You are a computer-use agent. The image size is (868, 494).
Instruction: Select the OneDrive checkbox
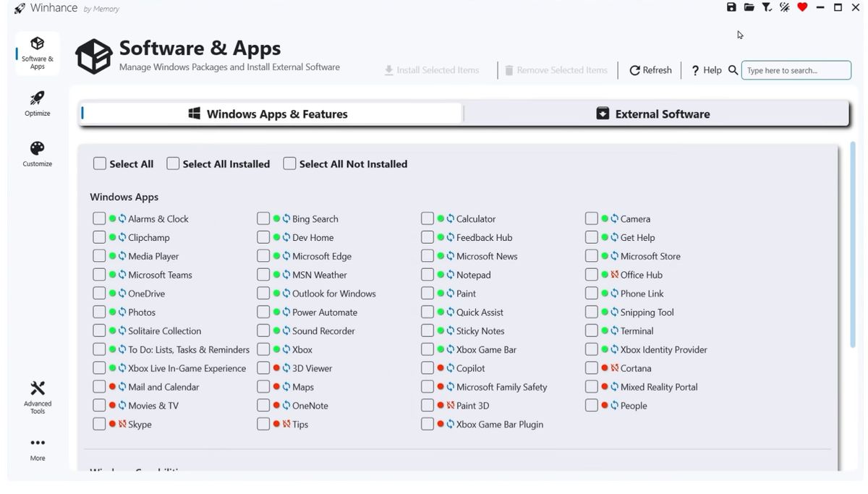(99, 294)
